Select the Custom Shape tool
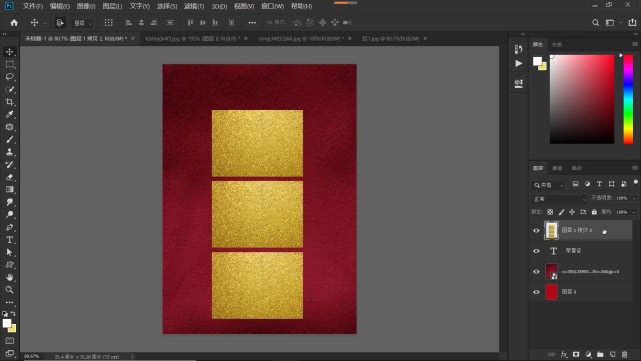641x361 pixels. point(9,265)
